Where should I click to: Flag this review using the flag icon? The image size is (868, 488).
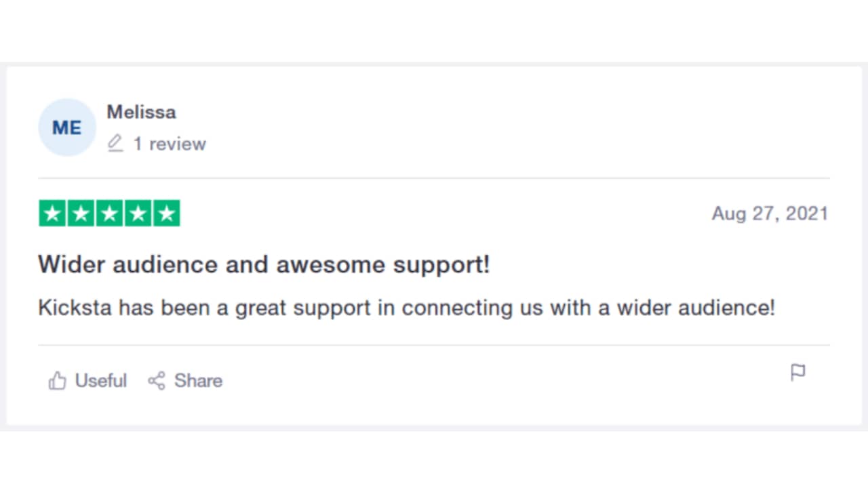[x=798, y=372]
